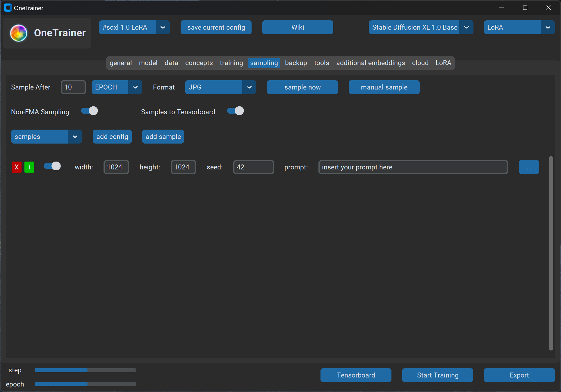Toggle the sample row enabled switch

click(52, 166)
